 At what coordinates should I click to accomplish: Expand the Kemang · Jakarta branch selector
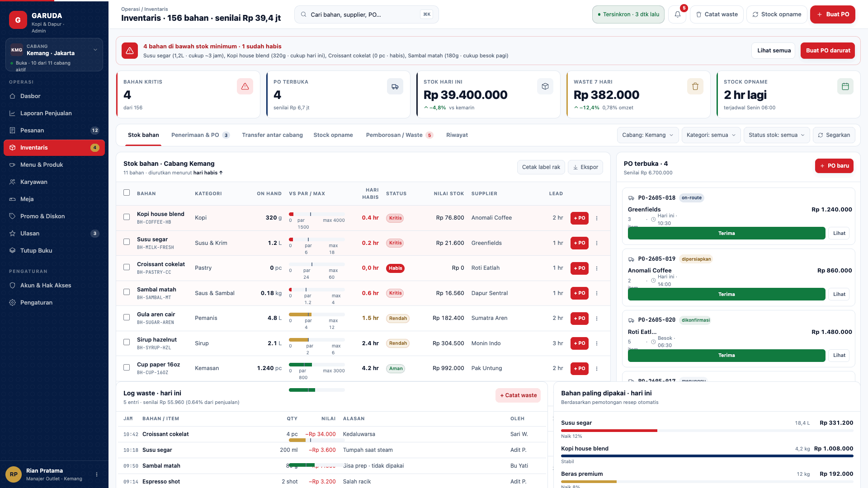(x=54, y=55)
